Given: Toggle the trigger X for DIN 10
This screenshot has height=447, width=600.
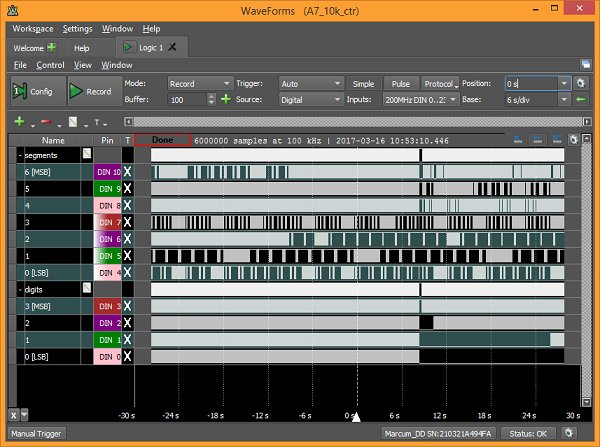Looking at the screenshot, I should point(127,172).
